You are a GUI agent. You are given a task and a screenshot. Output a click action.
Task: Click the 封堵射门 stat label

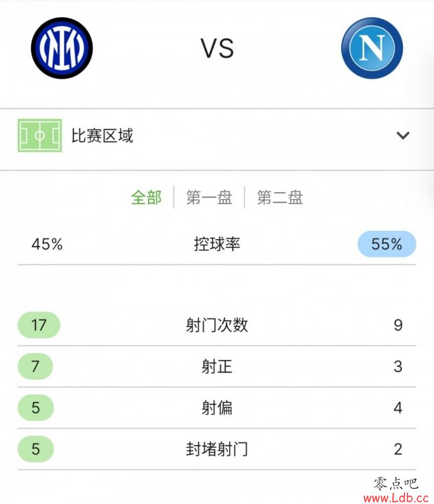click(x=217, y=448)
